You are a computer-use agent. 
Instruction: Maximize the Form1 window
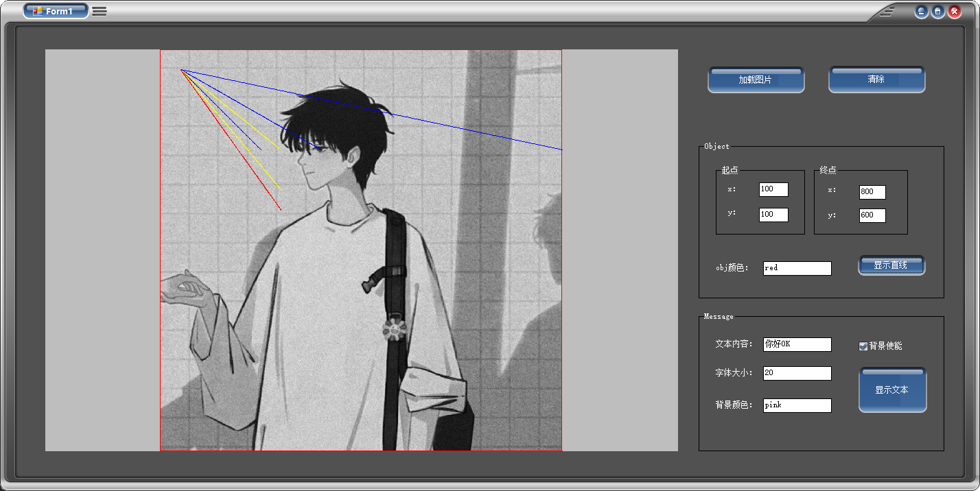937,10
